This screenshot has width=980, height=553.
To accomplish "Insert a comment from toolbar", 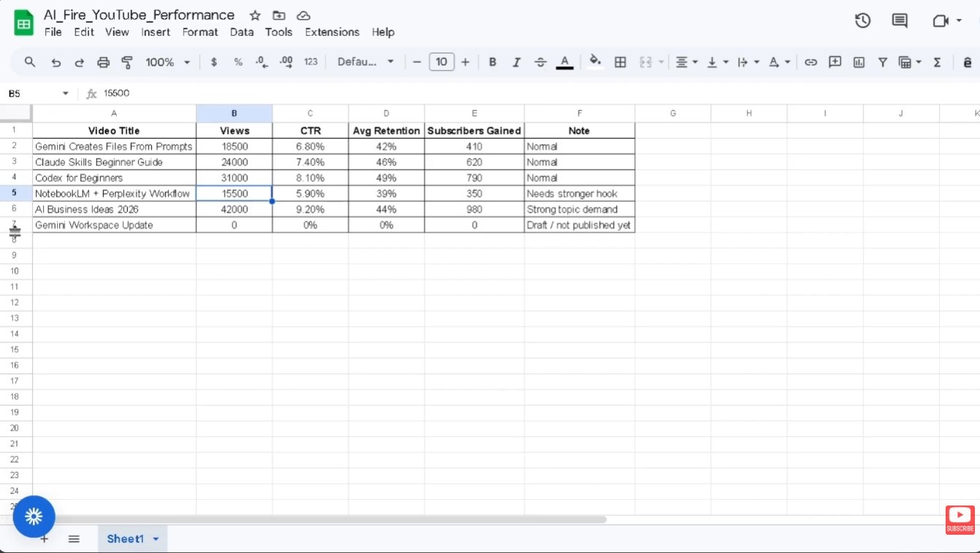I will click(x=835, y=62).
